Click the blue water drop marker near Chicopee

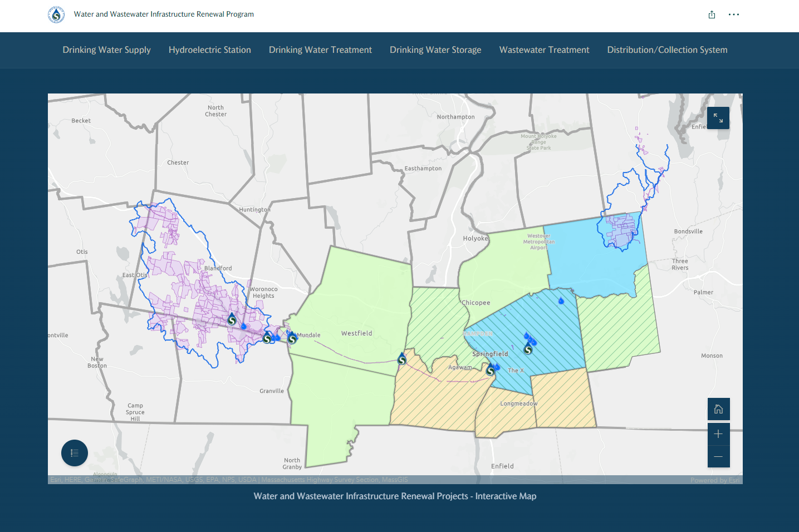coord(561,301)
